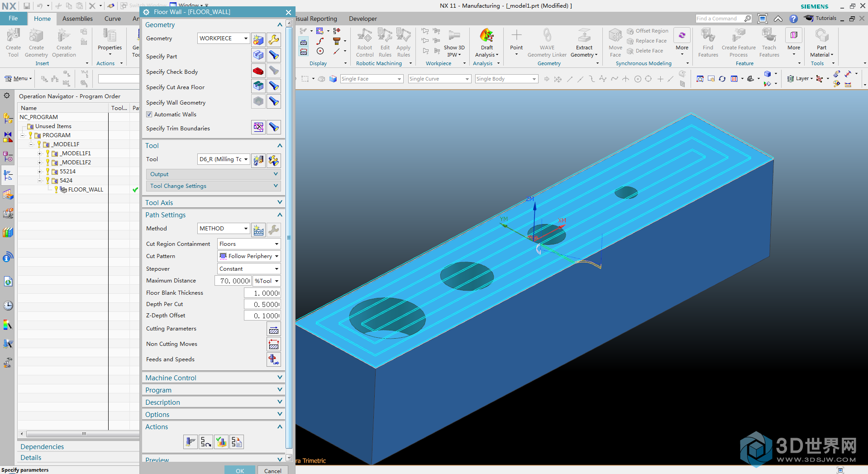Click the Specify Wall Geometry display flashlight icon

tap(274, 101)
